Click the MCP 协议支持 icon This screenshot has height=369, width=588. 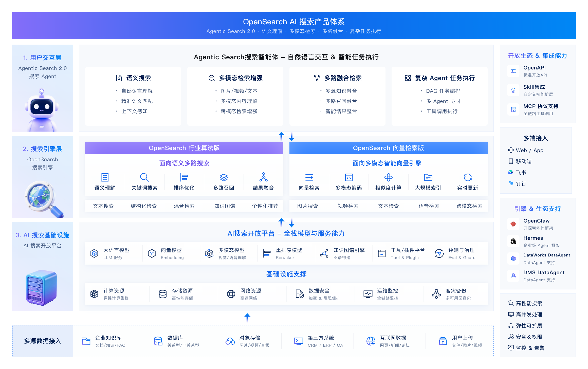coord(513,109)
